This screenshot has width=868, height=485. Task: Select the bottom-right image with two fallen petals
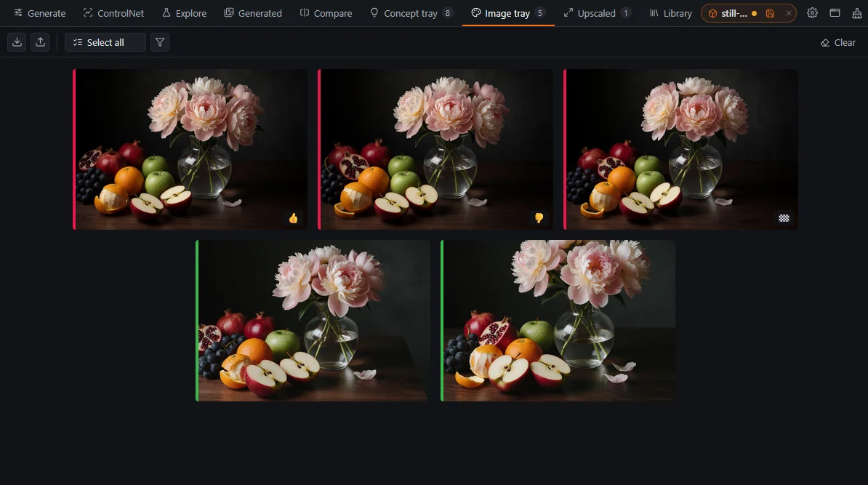558,321
